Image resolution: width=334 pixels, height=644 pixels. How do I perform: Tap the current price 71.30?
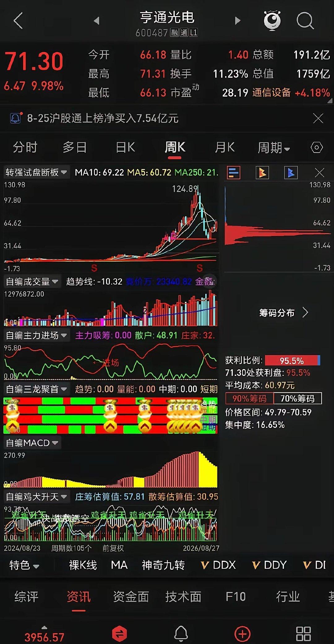point(34,61)
